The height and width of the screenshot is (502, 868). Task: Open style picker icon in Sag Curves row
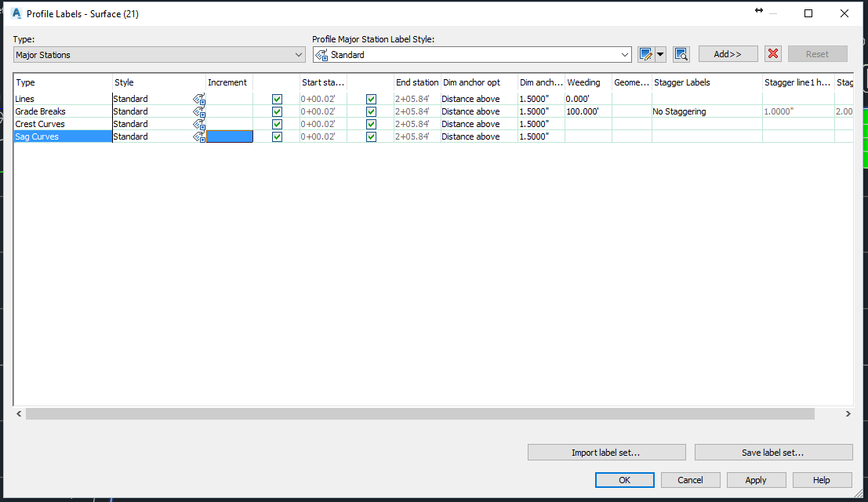198,136
